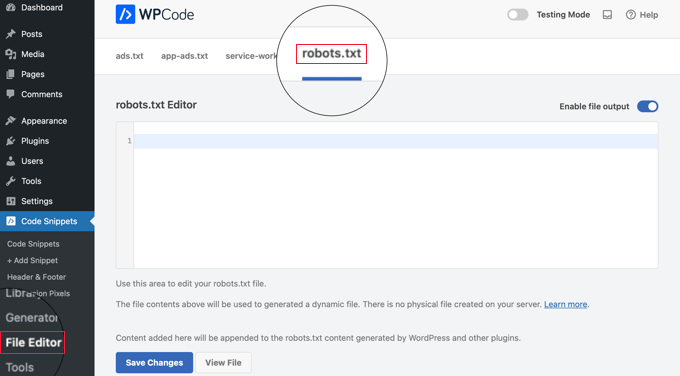Click + Add Snippet submenu item
This screenshot has width=680, height=376.
tap(32, 260)
